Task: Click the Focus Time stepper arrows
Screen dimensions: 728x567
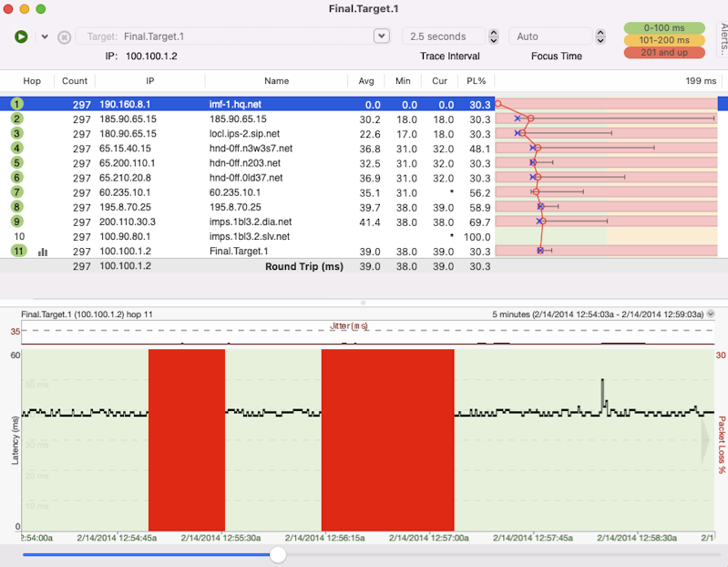Action: pos(600,36)
